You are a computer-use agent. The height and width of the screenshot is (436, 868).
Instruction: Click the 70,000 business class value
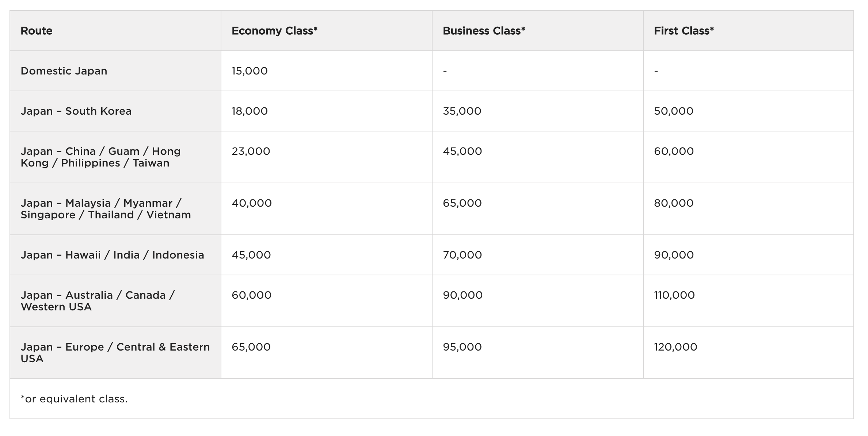(x=462, y=255)
